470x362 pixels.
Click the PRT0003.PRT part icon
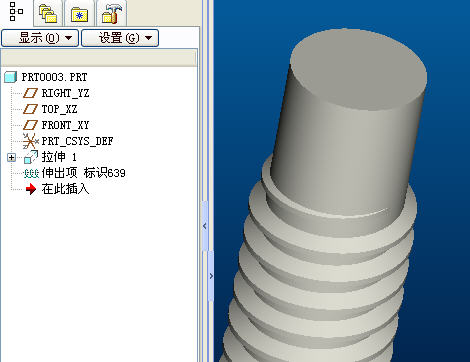[x=11, y=77]
